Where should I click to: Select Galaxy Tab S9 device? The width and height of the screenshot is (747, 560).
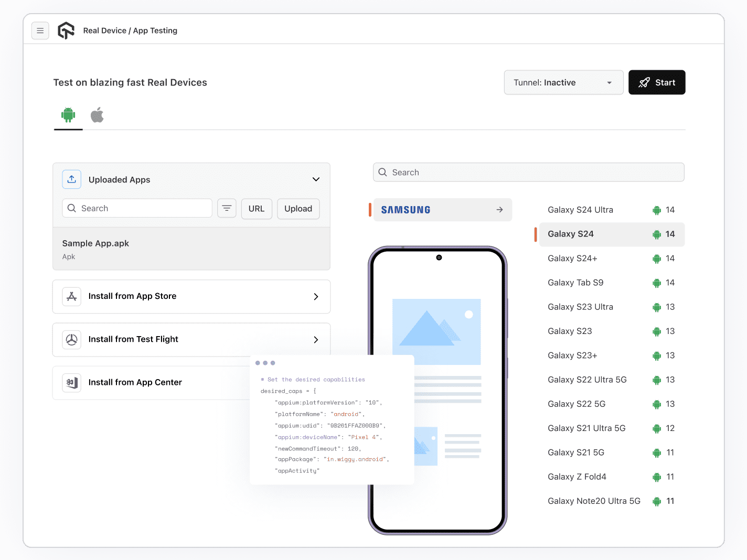[x=612, y=283]
